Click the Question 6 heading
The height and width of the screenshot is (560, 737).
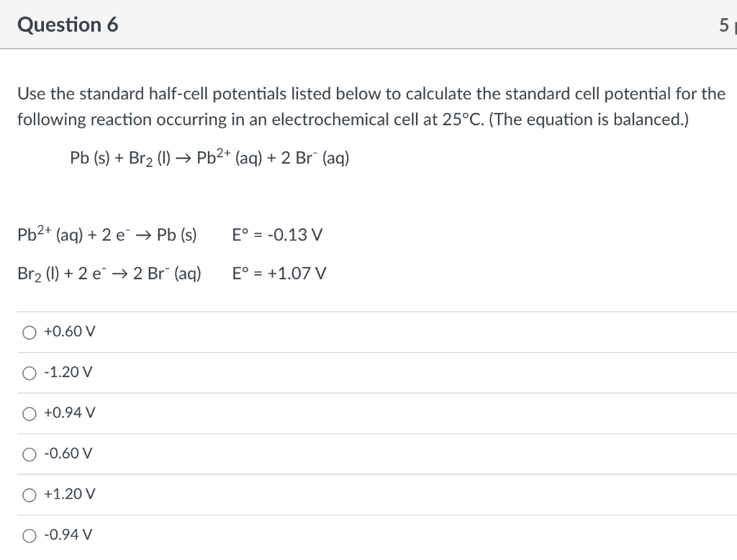[68, 24]
